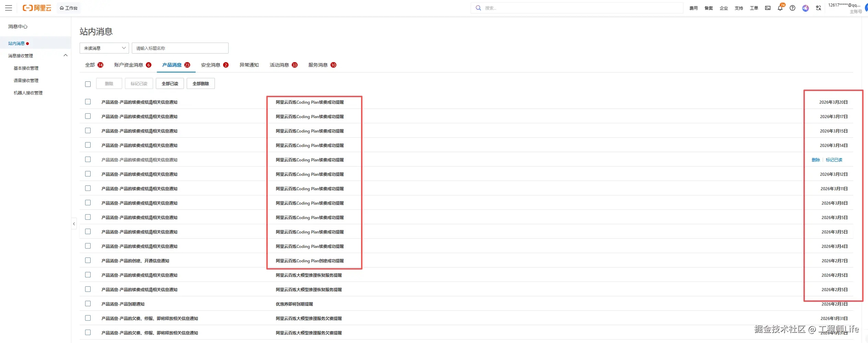Open the help question mark icon
The image size is (868, 343).
(792, 8)
